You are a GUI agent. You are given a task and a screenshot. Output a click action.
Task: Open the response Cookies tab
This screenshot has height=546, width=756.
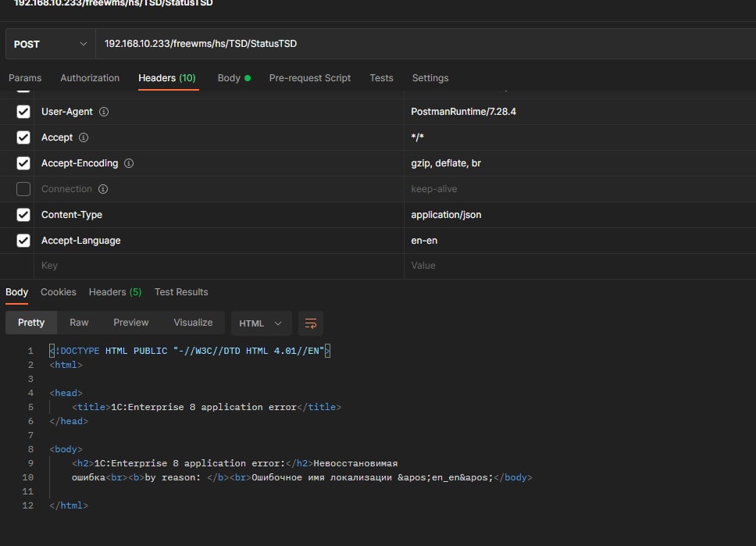coord(59,292)
